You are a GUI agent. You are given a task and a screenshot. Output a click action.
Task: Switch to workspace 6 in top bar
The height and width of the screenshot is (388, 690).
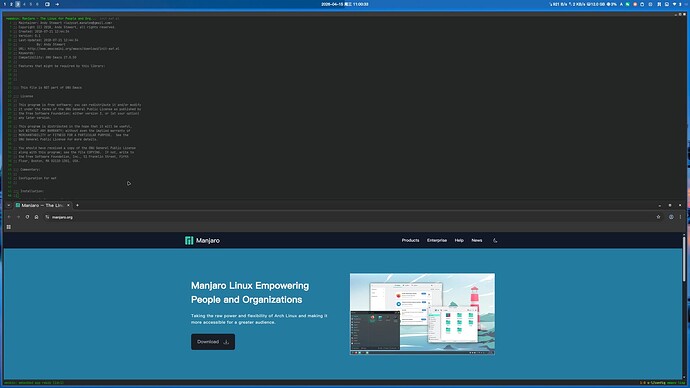37,4
